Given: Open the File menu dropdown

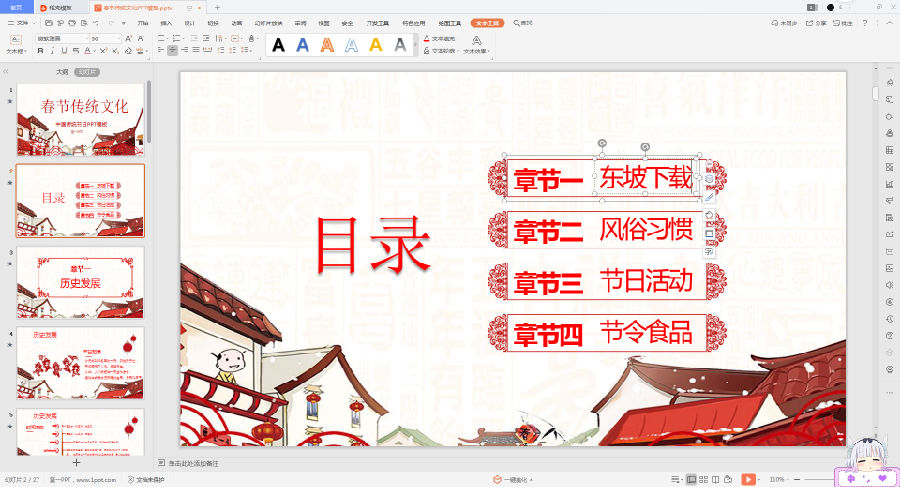Looking at the screenshot, I should point(22,23).
